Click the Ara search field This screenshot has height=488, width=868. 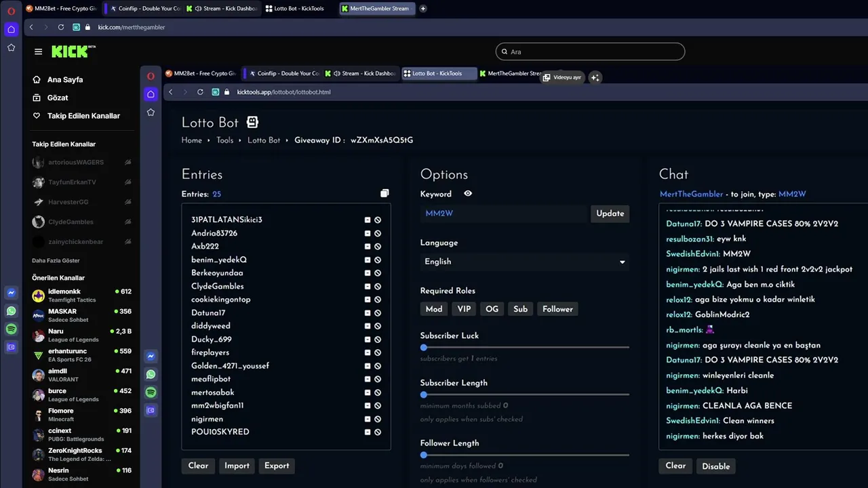tap(590, 52)
